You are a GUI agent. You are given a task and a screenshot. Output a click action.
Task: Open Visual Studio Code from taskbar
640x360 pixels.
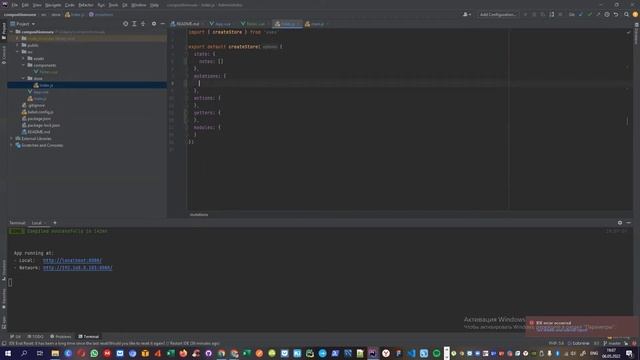pos(411,353)
